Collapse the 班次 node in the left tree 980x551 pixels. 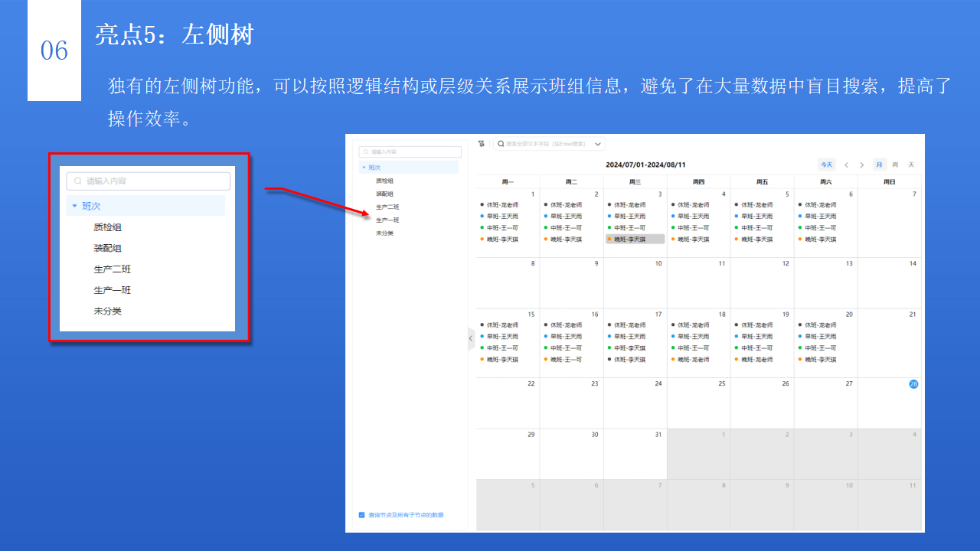click(x=364, y=167)
